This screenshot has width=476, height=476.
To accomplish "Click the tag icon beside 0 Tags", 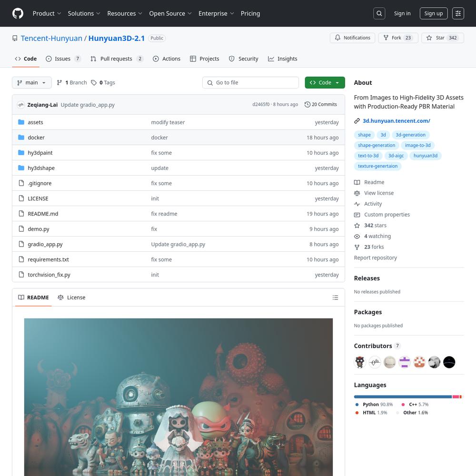I will pyautogui.click(x=94, y=82).
